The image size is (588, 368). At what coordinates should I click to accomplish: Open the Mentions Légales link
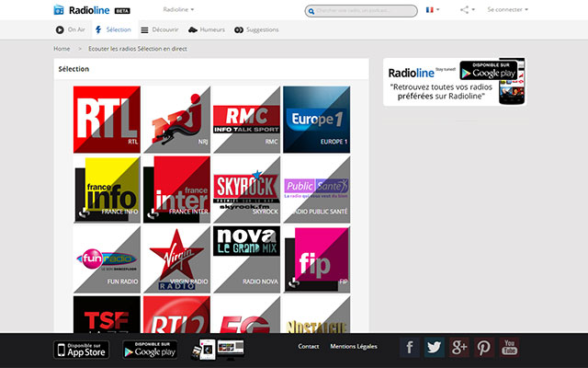(354, 347)
